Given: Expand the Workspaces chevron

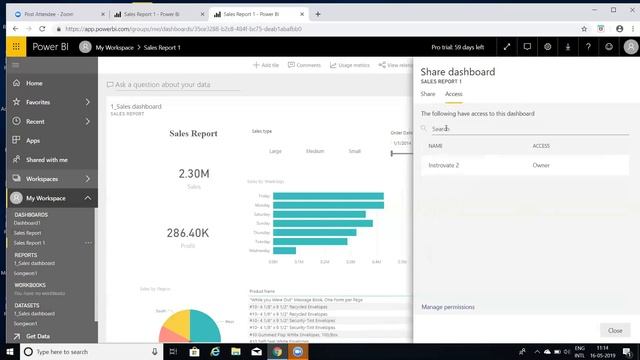Looking at the screenshot, I should coord(88,179).
